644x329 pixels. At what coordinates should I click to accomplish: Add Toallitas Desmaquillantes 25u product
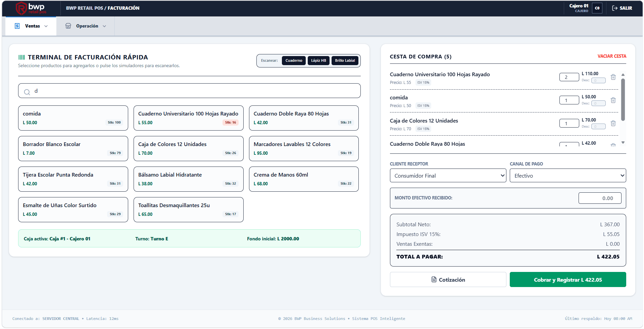pos(188,209)
